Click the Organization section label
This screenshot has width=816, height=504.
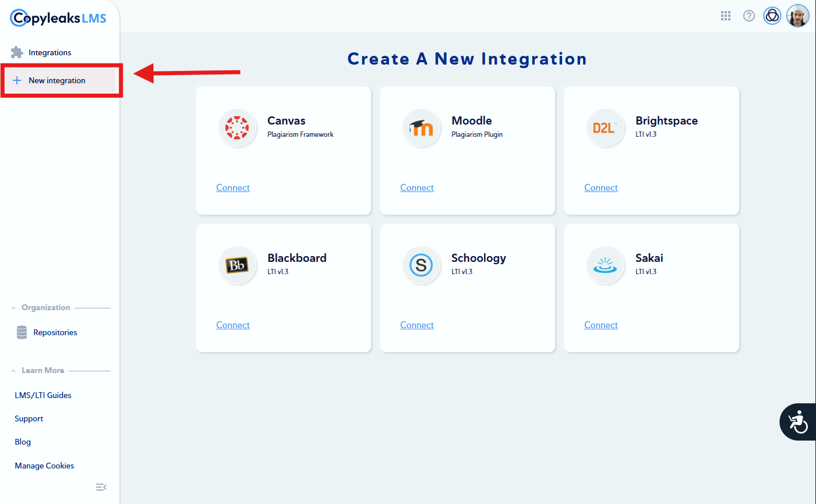[46, 307]
